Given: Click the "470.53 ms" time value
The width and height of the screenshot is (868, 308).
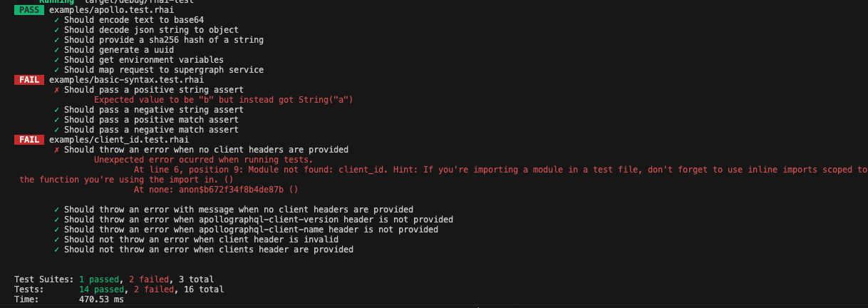Looking at the screenshot, I should [x=101, y=299].
